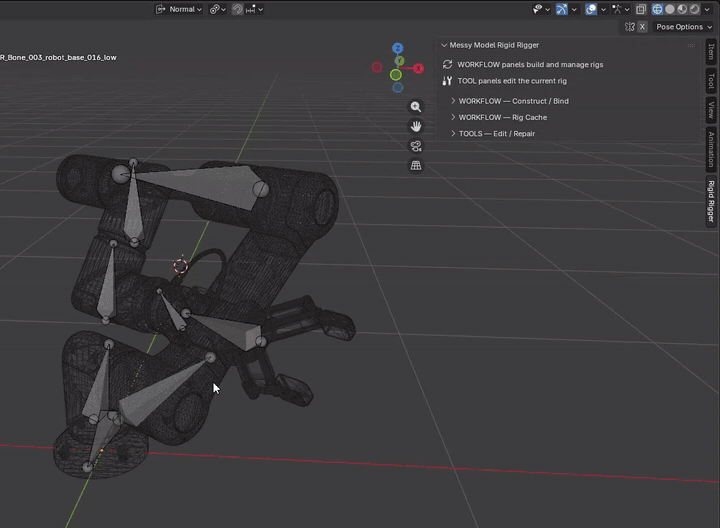Switch to solid viewport shading

[670, 9]
